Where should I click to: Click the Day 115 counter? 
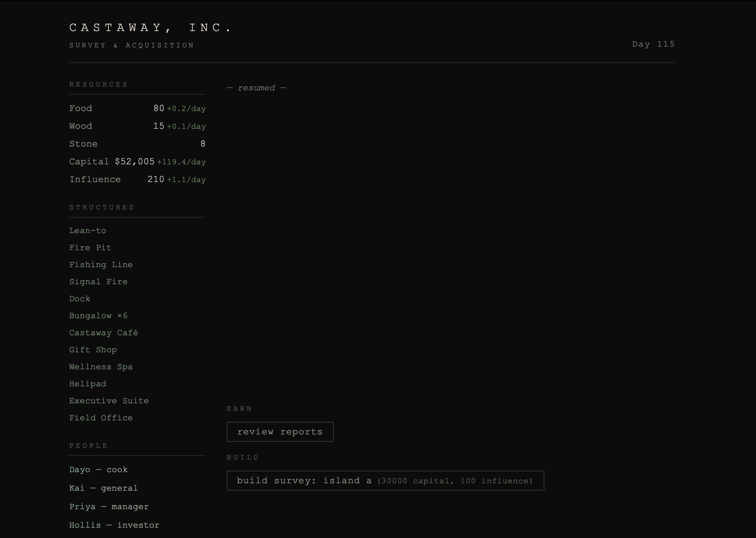pos(653,44)
